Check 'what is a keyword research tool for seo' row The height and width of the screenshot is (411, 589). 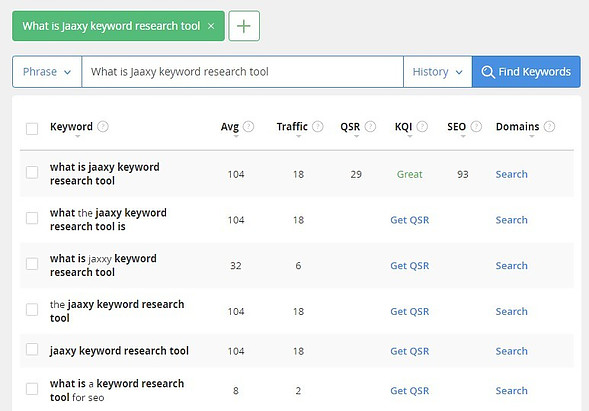[x=32, y=389]
